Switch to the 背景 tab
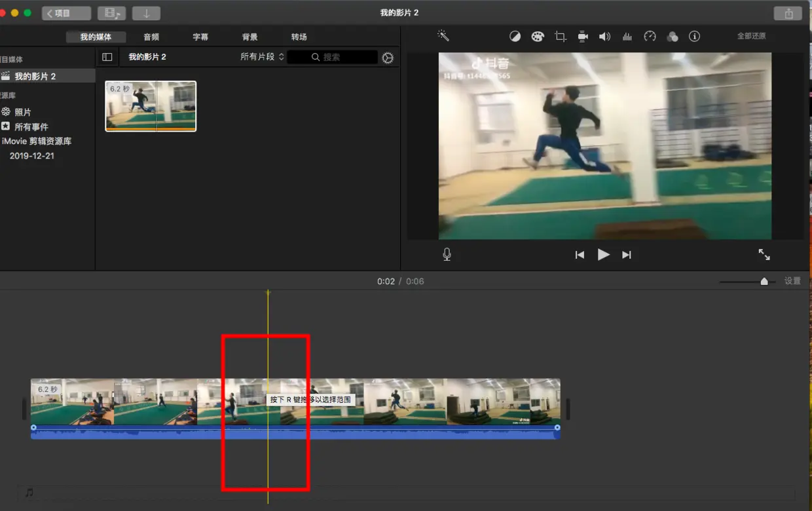Viewport: 812px width, 511px height. tap(249, 37)
